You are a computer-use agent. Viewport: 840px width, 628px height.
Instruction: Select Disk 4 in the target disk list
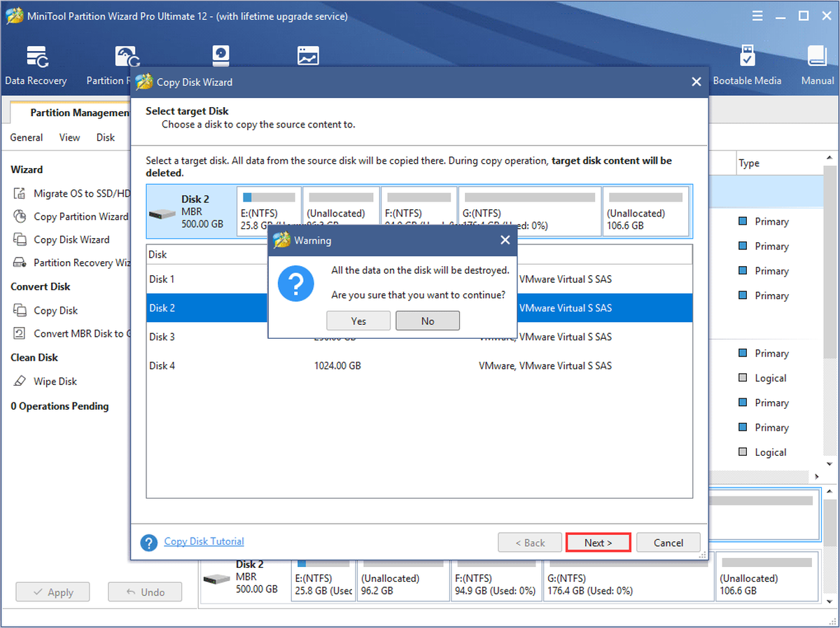coord(419,365)
